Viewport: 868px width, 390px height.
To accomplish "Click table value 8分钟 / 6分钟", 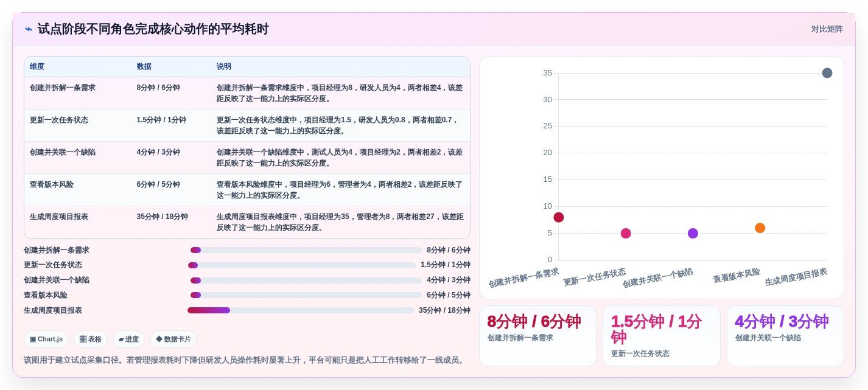I will (x=158, y=88).
